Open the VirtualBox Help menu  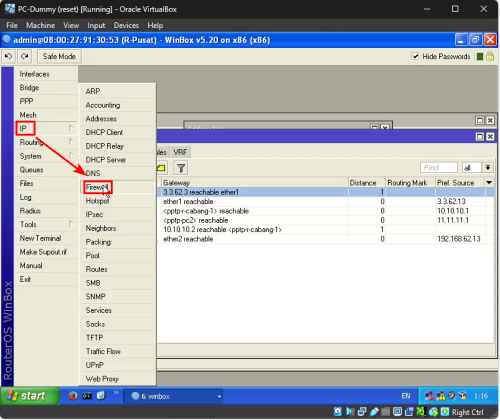155,25
